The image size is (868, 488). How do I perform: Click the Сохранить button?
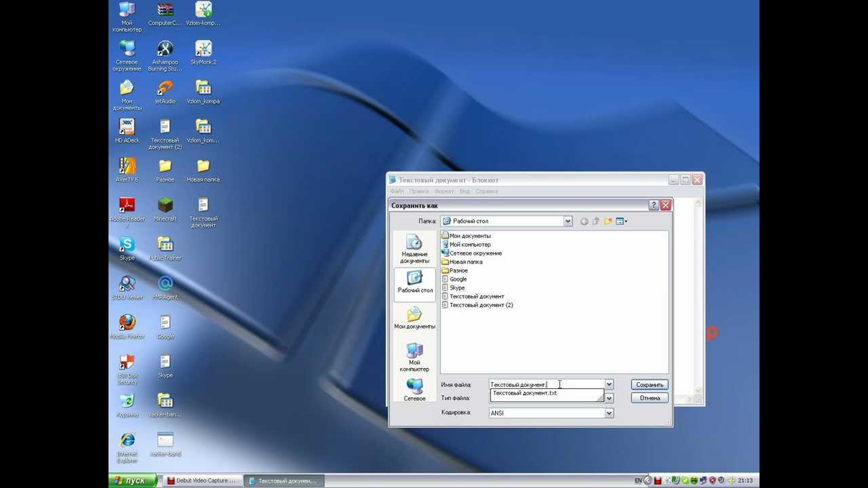650,384
